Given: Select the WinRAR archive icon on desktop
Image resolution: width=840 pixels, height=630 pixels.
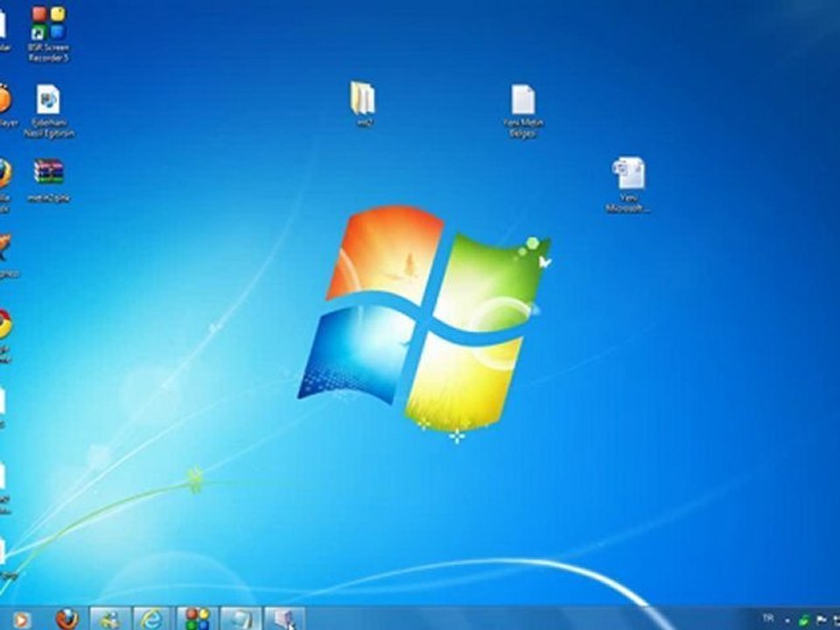Looking at the screenshot, I should (x=48, y=180).
